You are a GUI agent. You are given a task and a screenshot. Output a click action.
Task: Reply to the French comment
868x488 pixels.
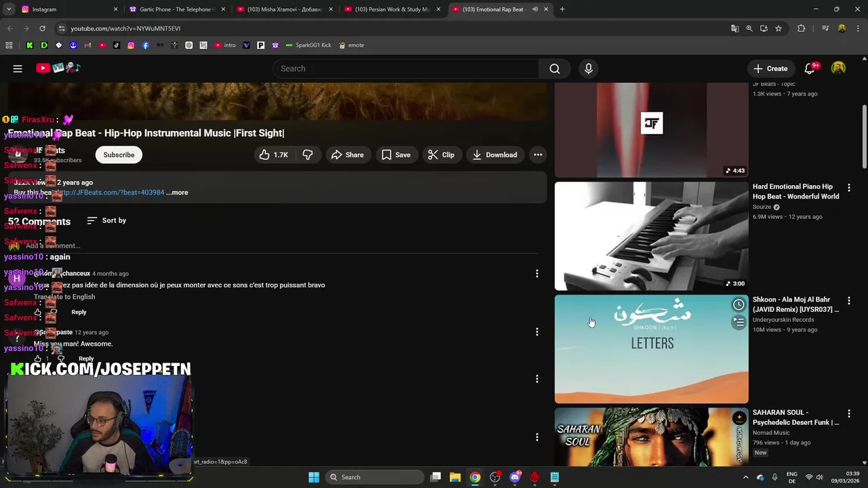79,312
